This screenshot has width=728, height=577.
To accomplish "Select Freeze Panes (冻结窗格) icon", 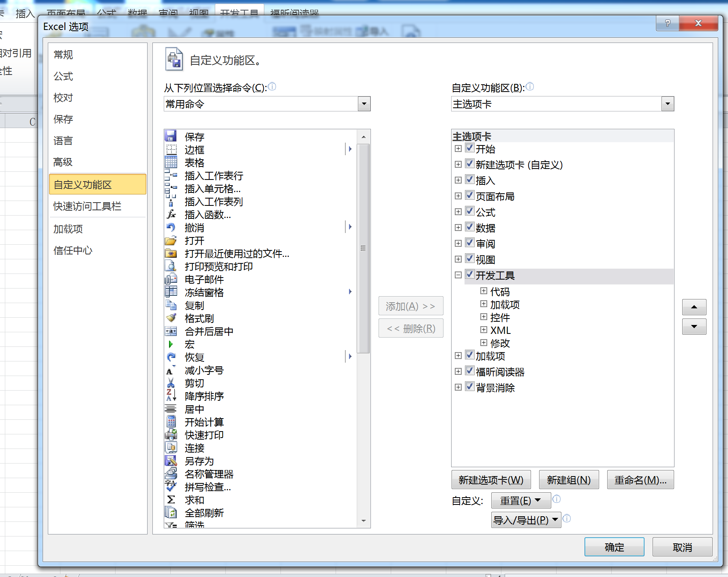I will coord(171,292).
